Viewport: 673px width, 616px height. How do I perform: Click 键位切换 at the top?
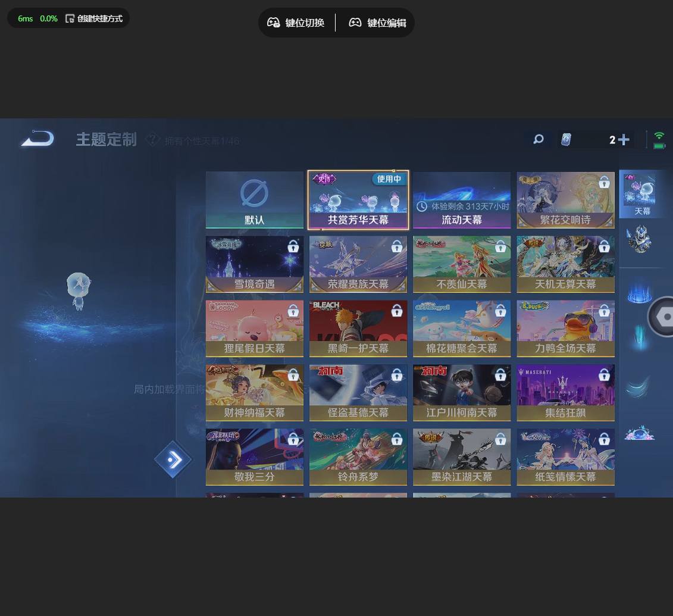[x=296, y=23]
